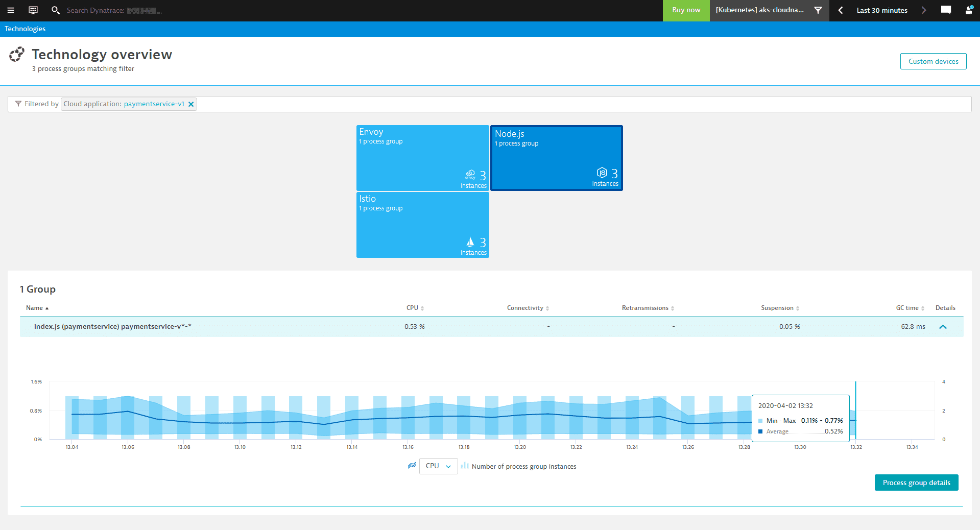Screen dimensions: 980x530
Task: Click the Buy now button
Action: (x=686, y=10)
